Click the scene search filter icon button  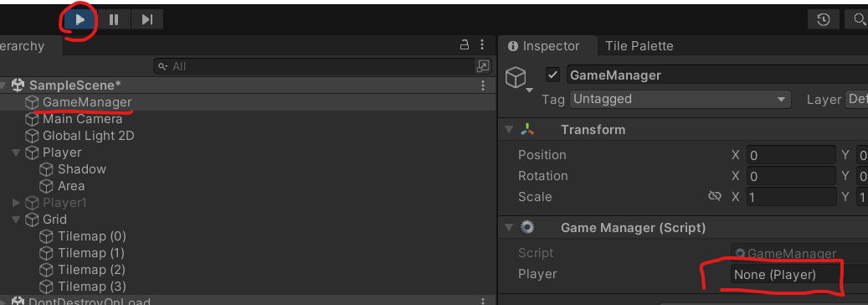click(x=483, y=66)
